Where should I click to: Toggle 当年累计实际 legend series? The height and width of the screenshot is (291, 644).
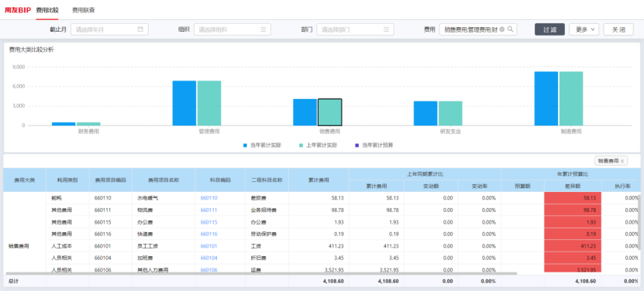pyautogui.click(x=262, y=145)
